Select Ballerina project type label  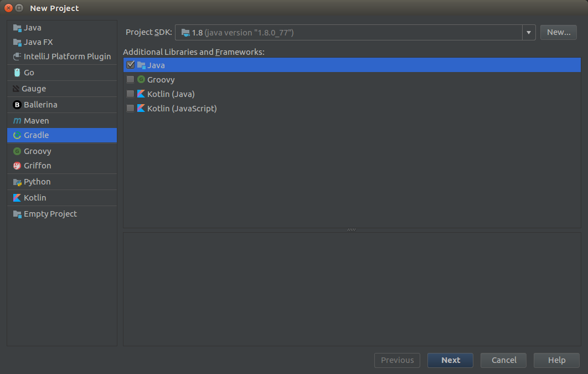40,105
